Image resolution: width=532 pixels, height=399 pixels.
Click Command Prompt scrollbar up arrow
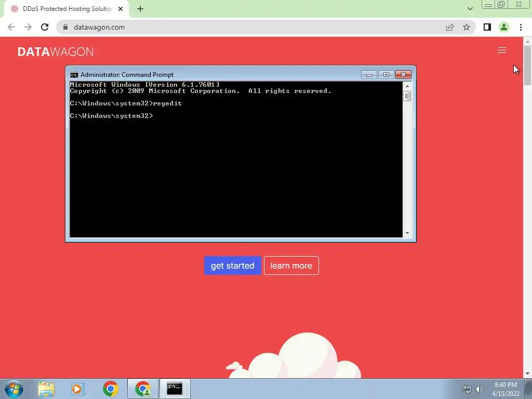(407, 86)
